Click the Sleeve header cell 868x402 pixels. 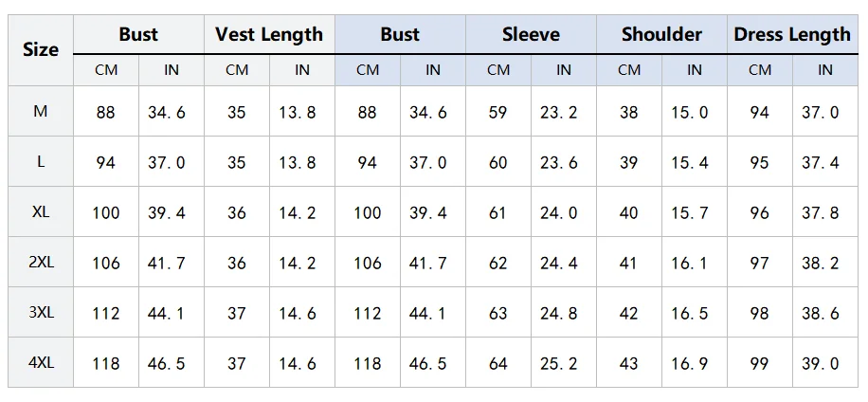[531, 35]
